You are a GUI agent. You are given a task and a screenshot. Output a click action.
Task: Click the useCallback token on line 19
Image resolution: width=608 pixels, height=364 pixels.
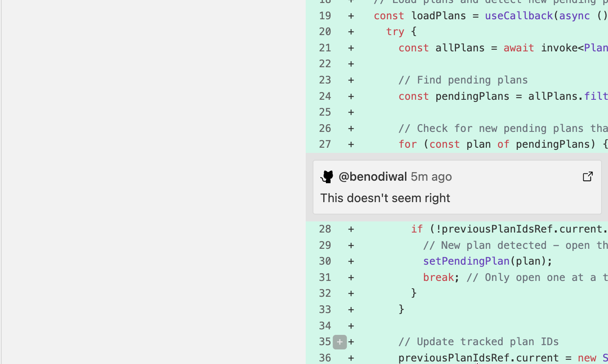click(519, 15)
